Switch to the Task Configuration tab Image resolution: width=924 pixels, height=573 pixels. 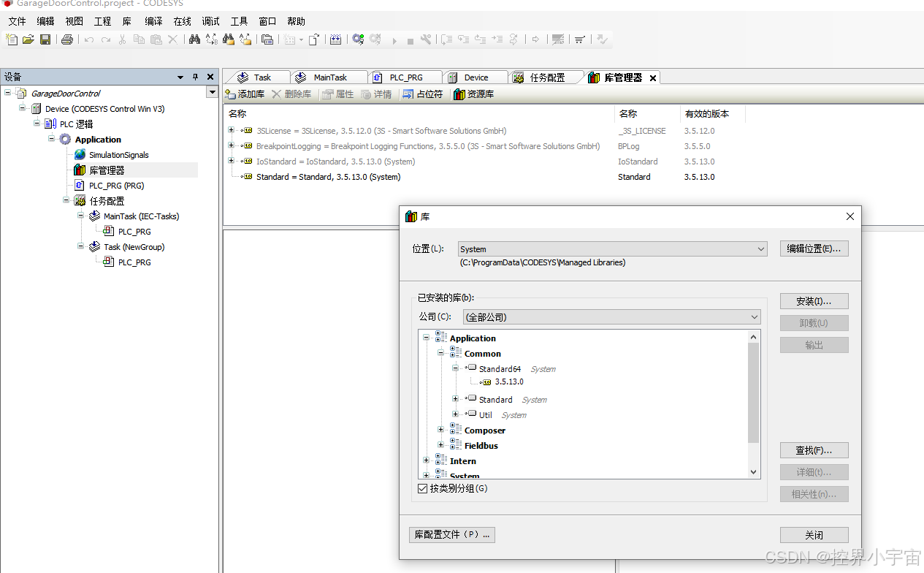point(547,77)
